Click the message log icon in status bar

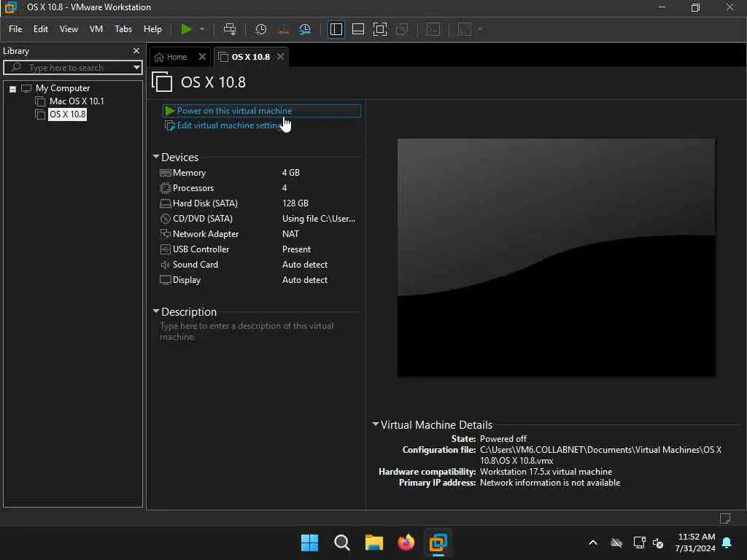(725, 518)
